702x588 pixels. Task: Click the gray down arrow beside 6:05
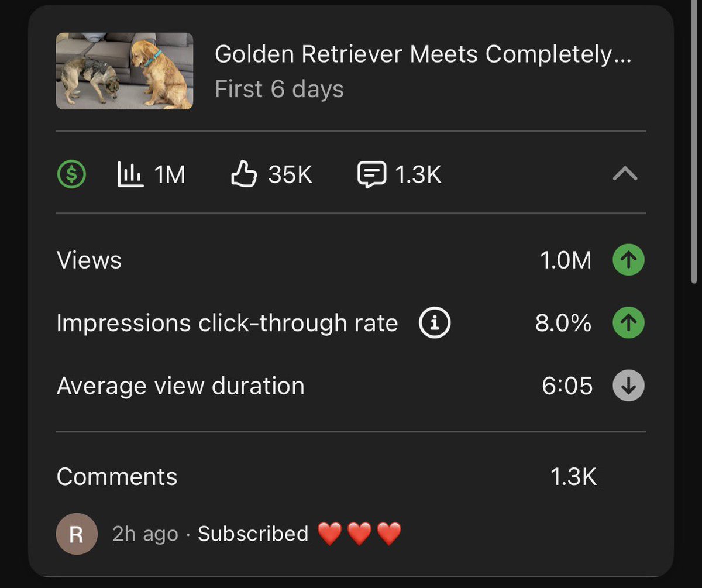click(628, 386)
